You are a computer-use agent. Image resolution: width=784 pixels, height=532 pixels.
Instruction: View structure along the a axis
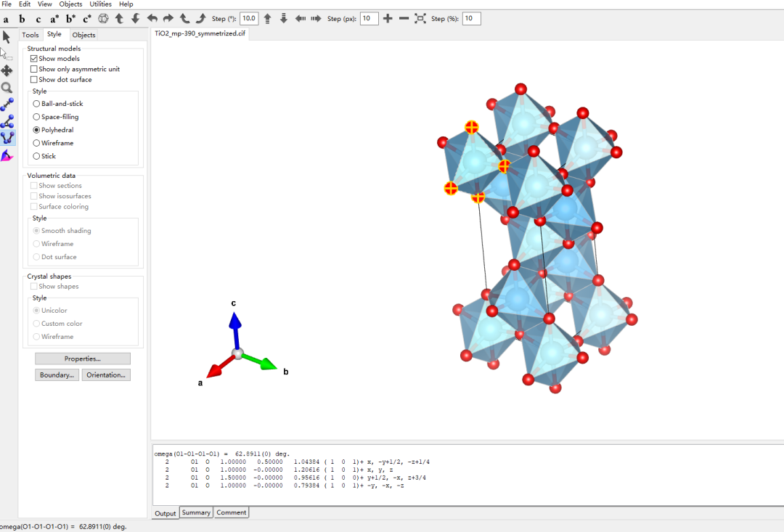(6, 18)
